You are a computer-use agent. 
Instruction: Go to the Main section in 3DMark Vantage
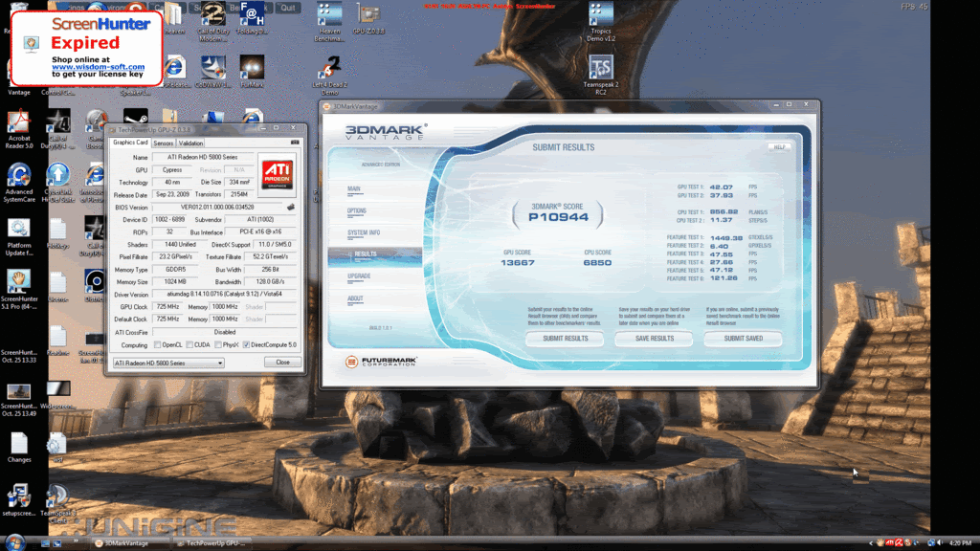tap(354, 188)
